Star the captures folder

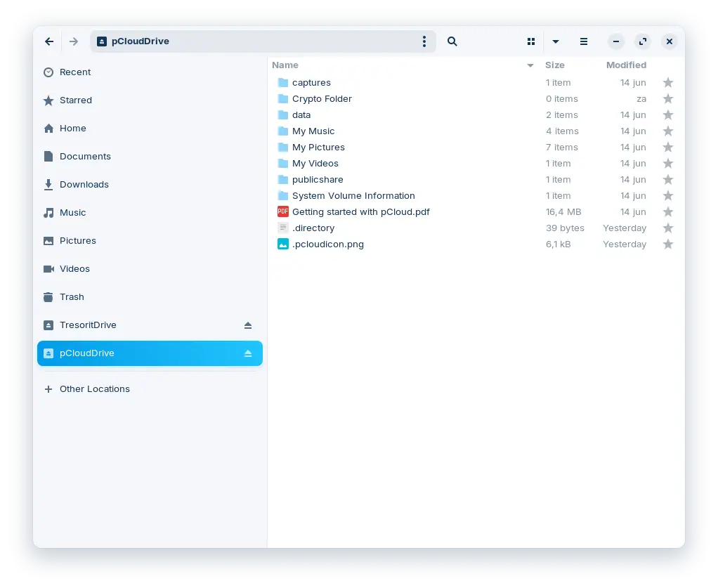668,82
